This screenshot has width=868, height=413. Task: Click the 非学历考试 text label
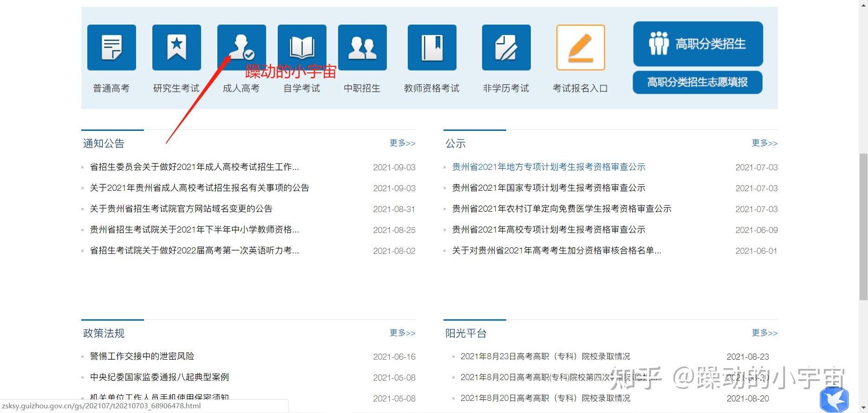click(x=506, y=88)
